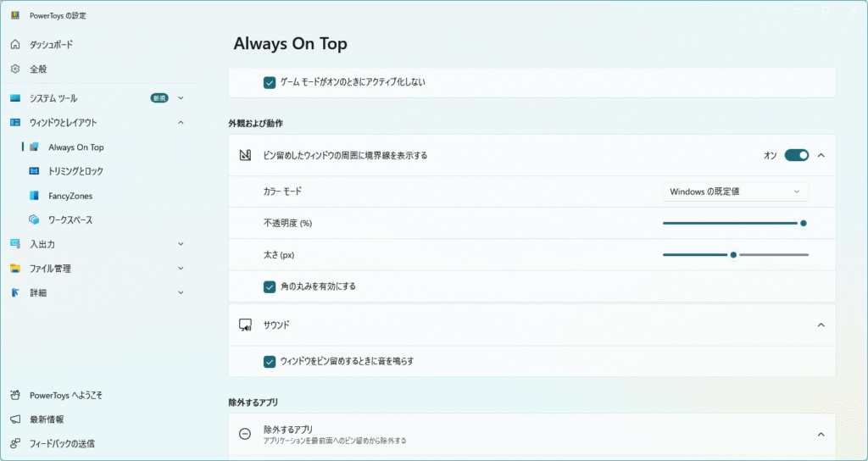Image resolution: width=868 pixels, height=461 pixels.
Task: Click the カラー モード label
Action: [x=283, y=192]
